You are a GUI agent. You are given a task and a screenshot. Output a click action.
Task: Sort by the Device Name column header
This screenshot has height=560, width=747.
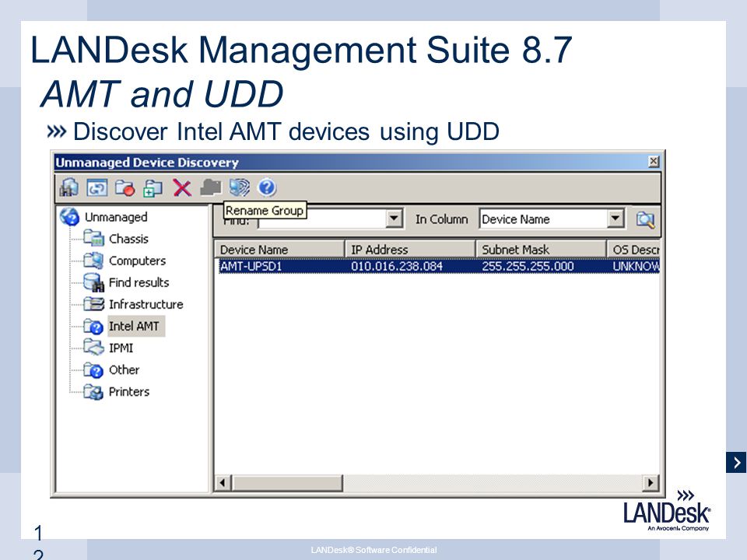click(279, 250)
